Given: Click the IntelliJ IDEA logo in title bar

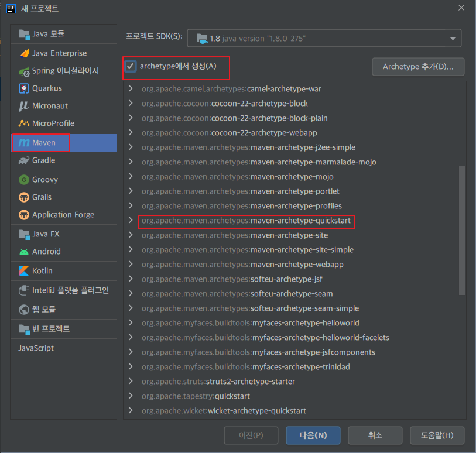Looking at the screenshot, I should [x=11, y=9].
